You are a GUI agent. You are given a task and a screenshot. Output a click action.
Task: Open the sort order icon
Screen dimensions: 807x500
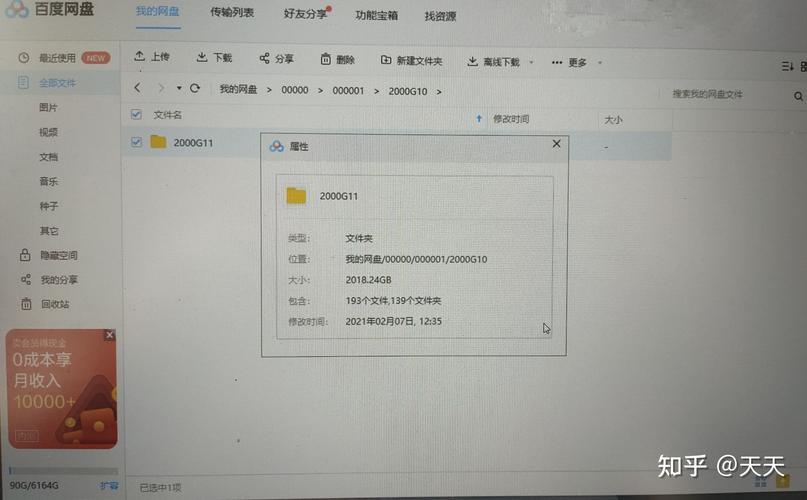[x=787, y=66]
